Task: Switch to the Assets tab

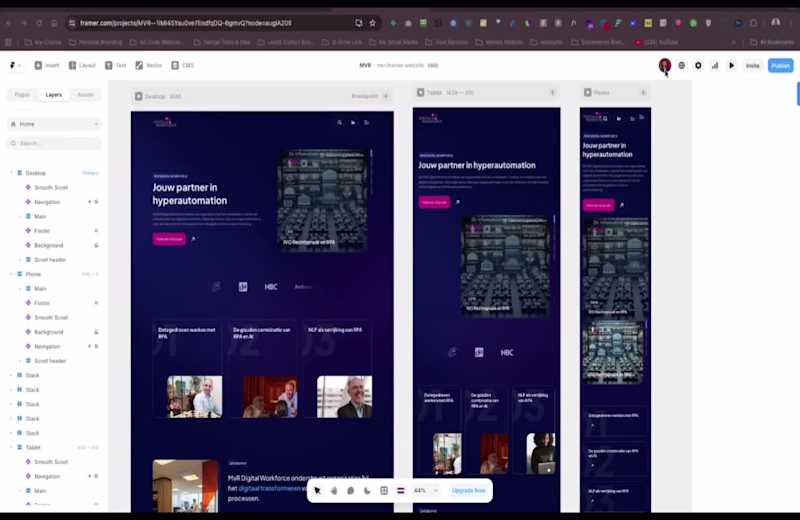Action: (85, 94)
